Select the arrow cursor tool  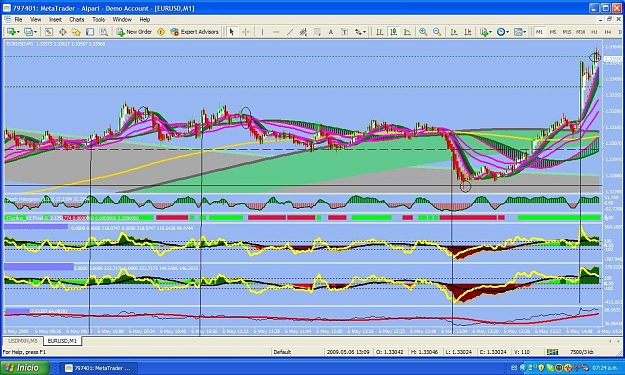point(232,32)
